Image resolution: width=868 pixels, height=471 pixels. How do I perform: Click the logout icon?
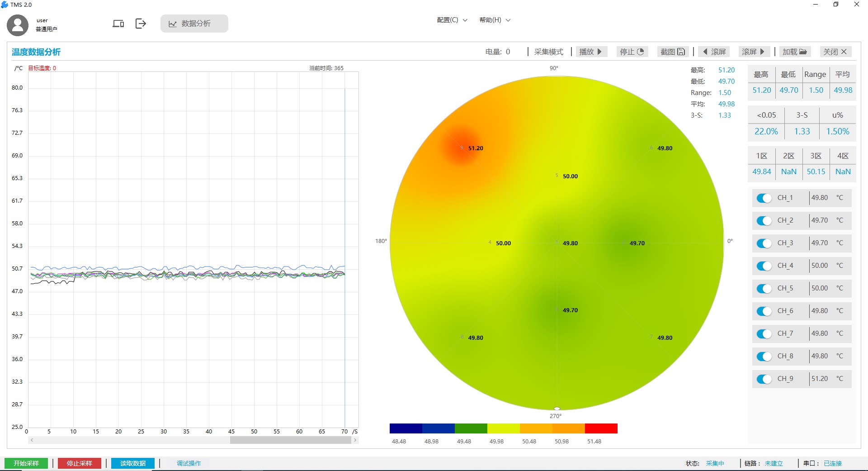pyautogui.click(x=141, y=24)
